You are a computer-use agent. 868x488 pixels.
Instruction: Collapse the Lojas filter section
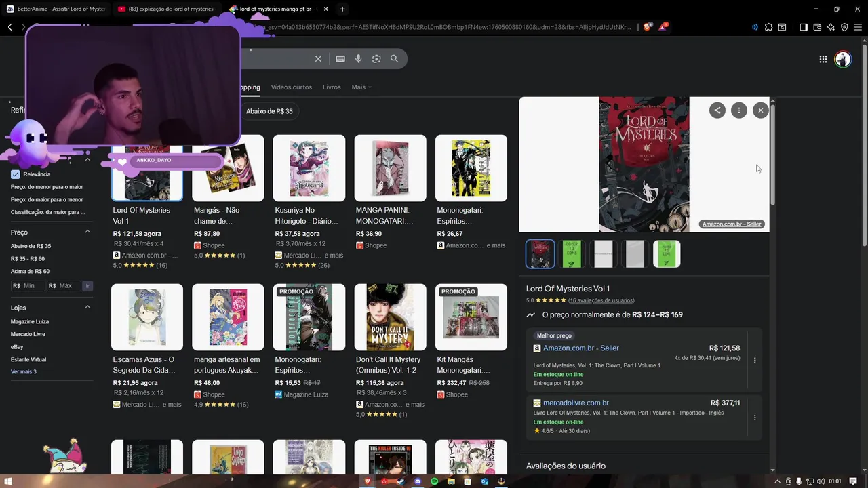point(87,307)
